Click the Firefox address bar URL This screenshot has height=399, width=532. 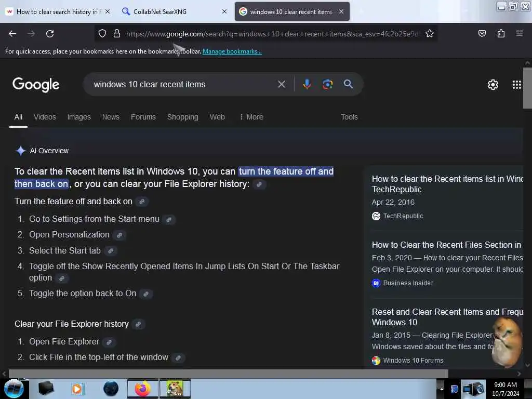[x=272, y=34]
